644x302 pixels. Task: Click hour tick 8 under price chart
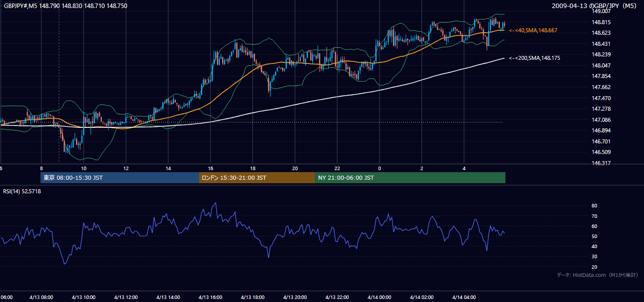tap(41, 168)
